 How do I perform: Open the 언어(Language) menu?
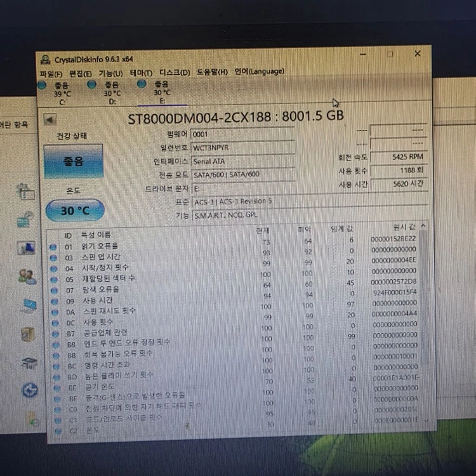click(x=259, y=72)
